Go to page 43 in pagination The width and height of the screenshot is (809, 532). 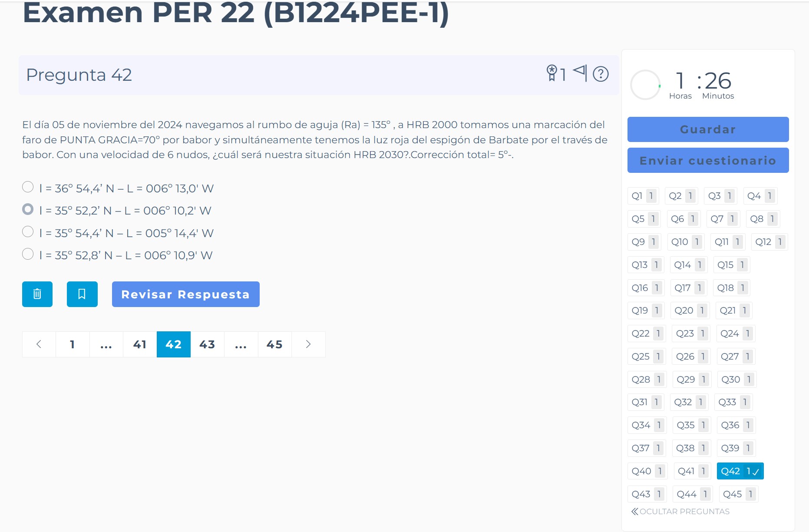(x=207, y=344)
